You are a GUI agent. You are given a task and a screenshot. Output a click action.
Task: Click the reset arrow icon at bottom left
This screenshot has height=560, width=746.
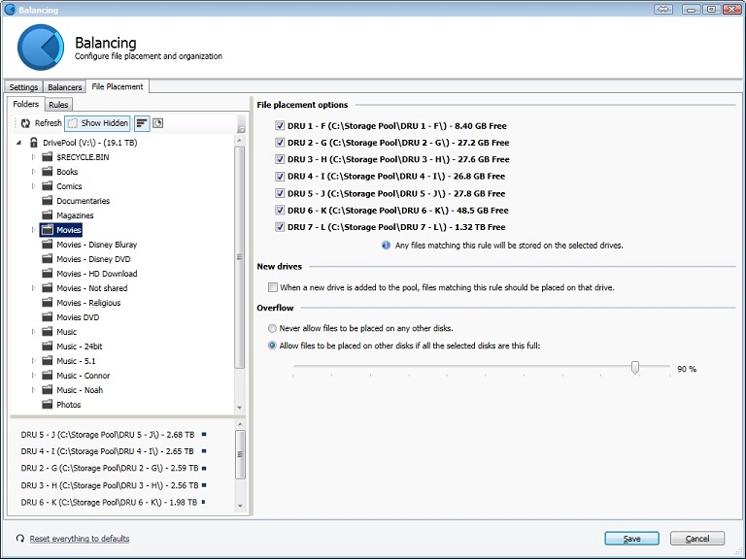[x=20, y=538]
